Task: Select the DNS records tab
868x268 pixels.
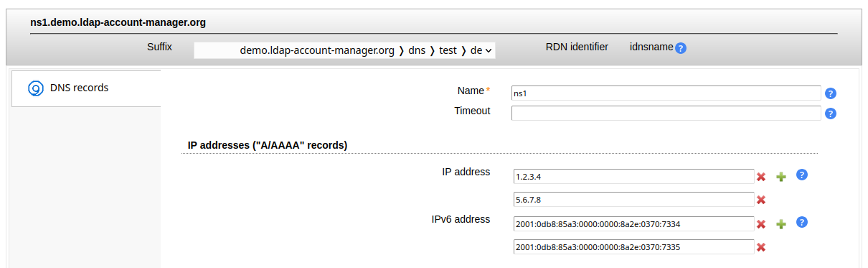Action: 86,88
